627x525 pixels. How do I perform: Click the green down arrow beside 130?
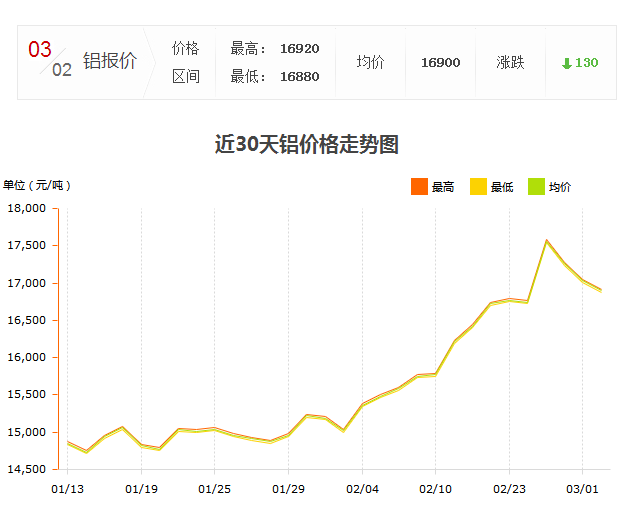567,63
